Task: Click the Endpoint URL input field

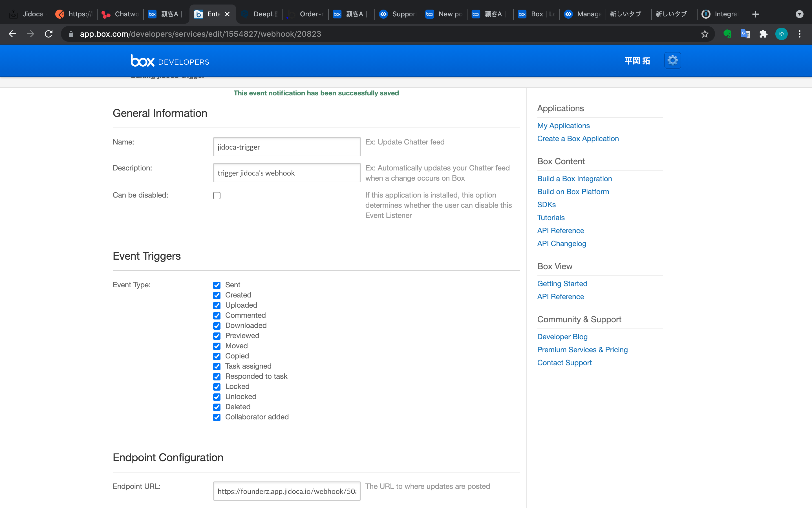Action: pos(287,491)
